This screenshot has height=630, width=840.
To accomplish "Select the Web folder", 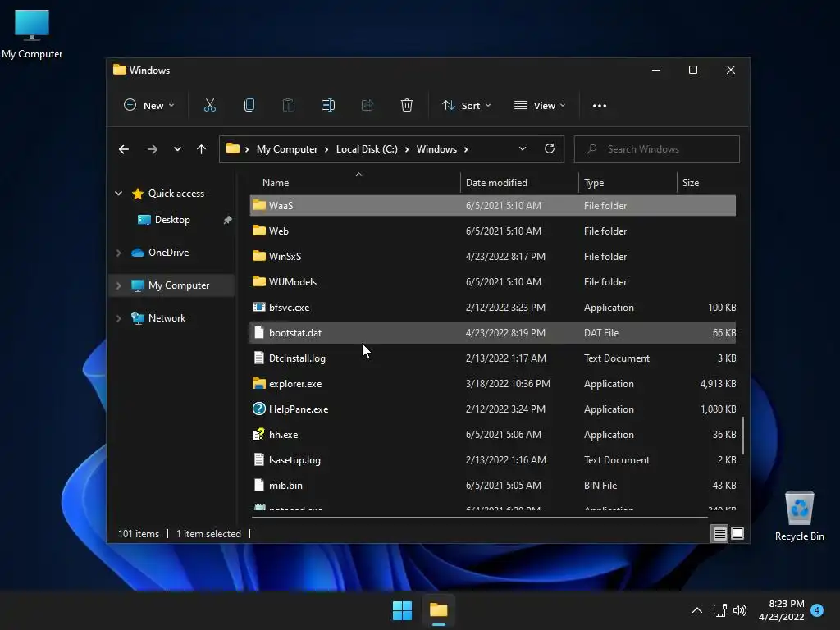I will pos(493,231).
